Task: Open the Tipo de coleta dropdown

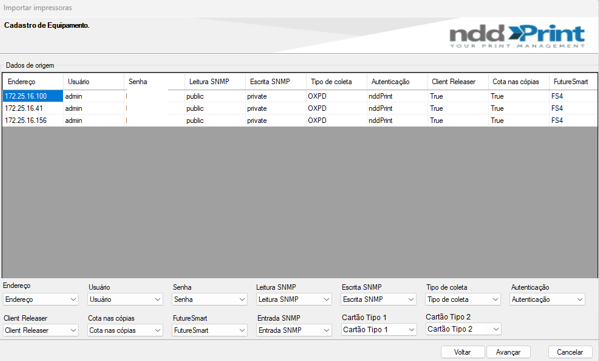Action: [463, 299]
